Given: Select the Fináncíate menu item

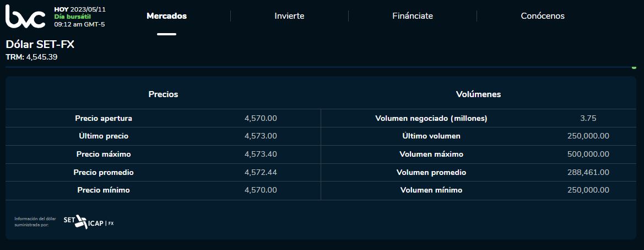Looking at the screenshot, I should point(413,16).
